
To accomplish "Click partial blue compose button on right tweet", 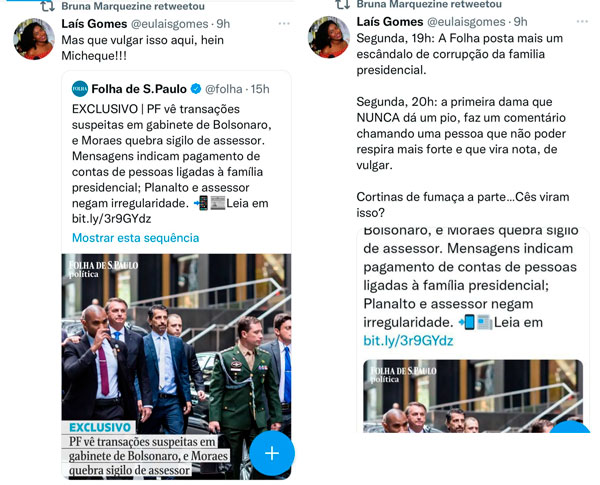I will [x=569, y=427].
